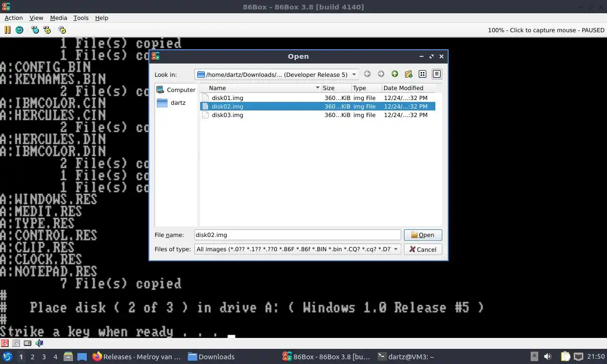The image size is (607, 364).
Task: Go forward in the Open dialog
Action: pos(381,74)
